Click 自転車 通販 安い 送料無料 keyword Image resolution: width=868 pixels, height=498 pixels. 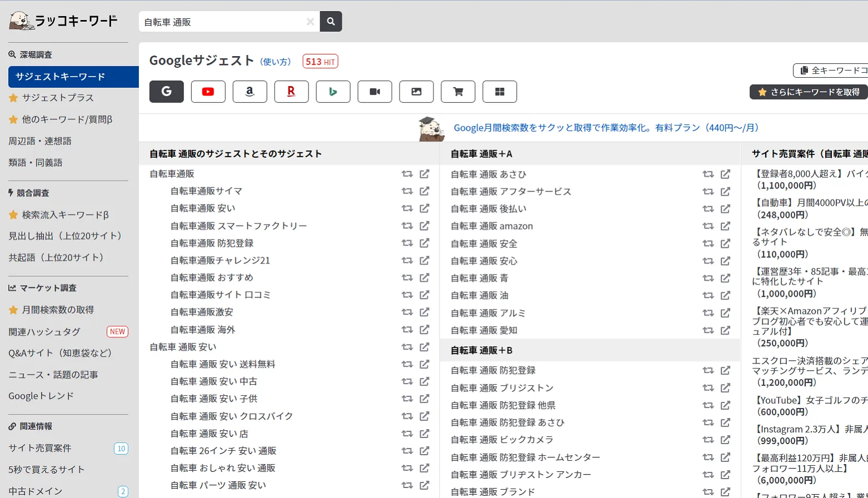(223, 364)
